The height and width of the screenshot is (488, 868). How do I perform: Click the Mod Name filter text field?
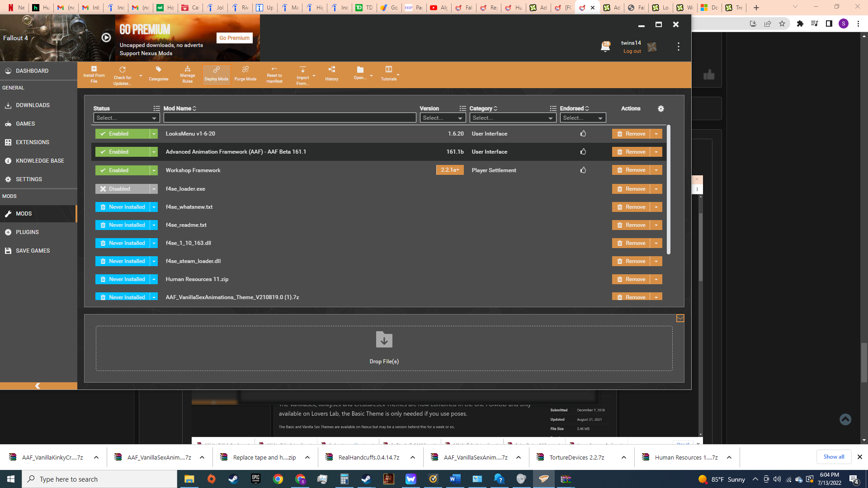(x=290, y=118)
